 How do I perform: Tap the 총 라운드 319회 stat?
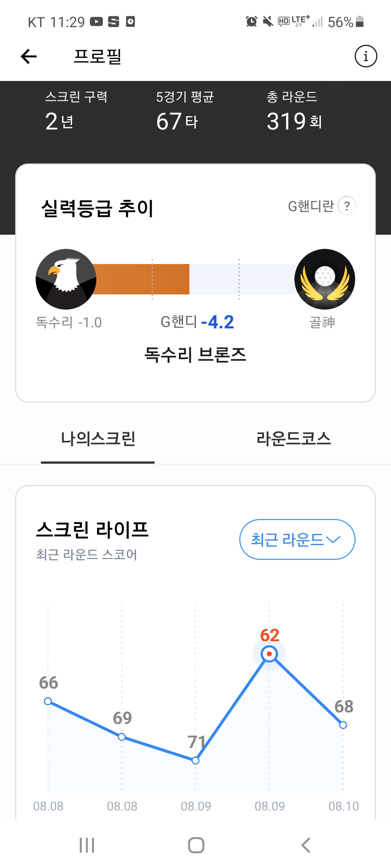pyautogui.click(x=294, y=112)
